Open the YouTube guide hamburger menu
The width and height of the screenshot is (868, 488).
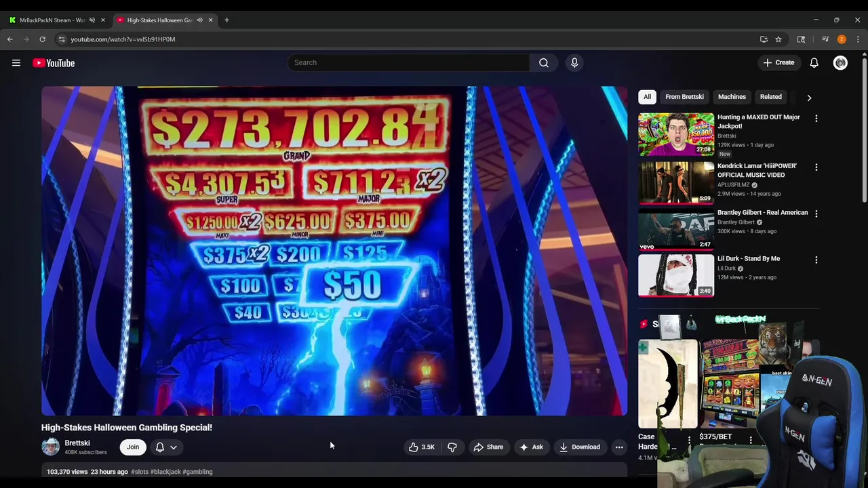pyautogui.click(x=16, y=63)
